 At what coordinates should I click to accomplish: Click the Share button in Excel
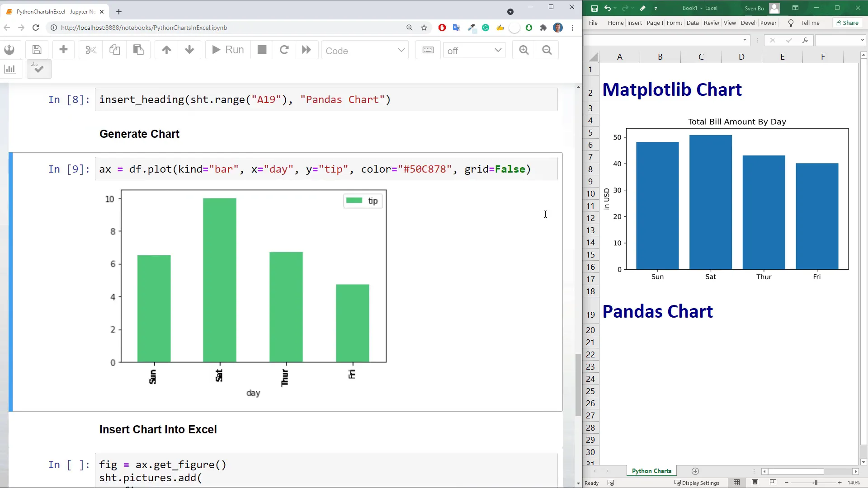[x=847, y=23]
